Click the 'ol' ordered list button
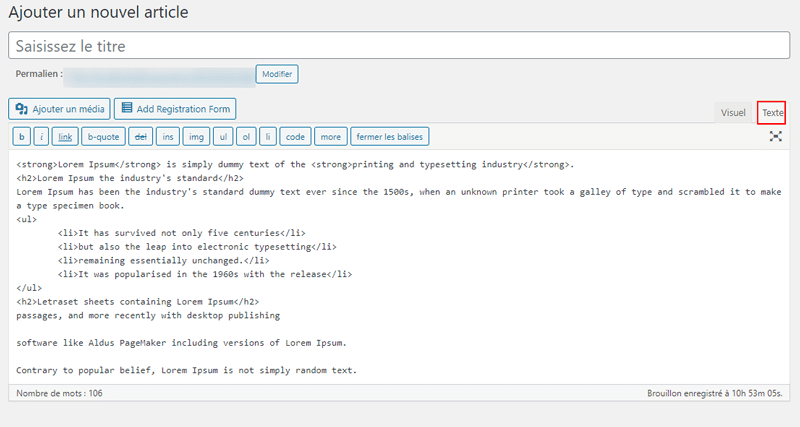 pyautogui.click(x=246, y=136)
